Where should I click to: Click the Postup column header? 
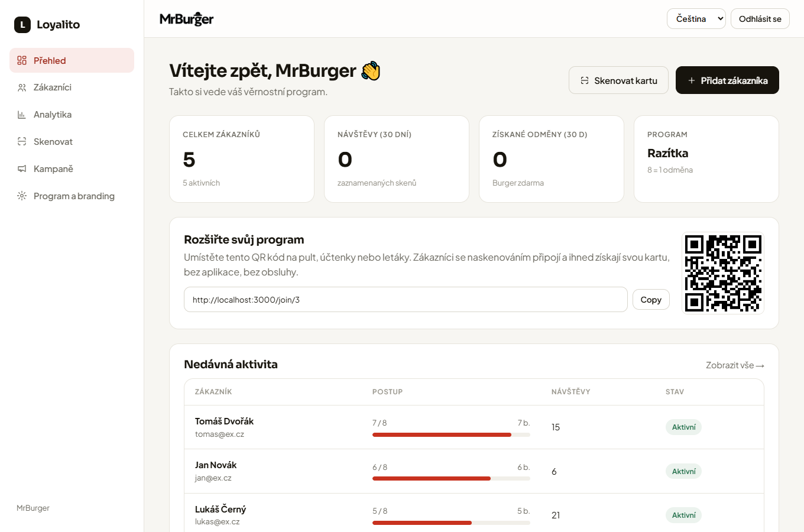pyautogui.click(x=387, y=392)
